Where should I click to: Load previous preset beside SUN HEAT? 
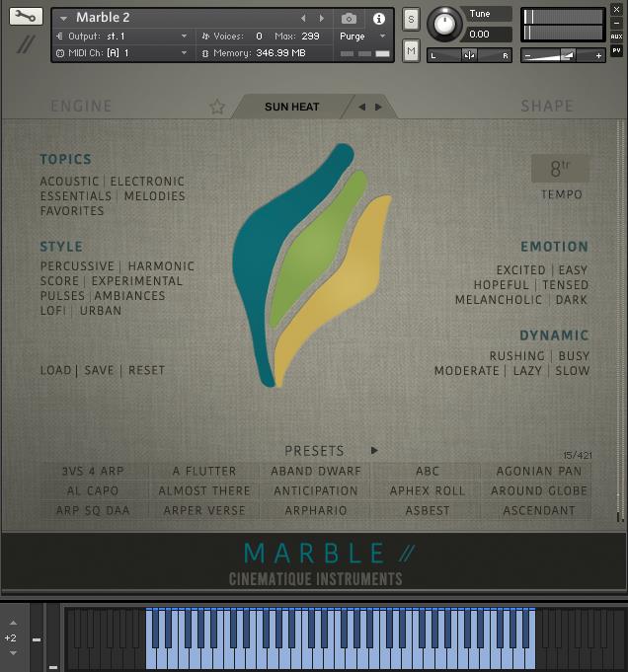tap(362, 107)
